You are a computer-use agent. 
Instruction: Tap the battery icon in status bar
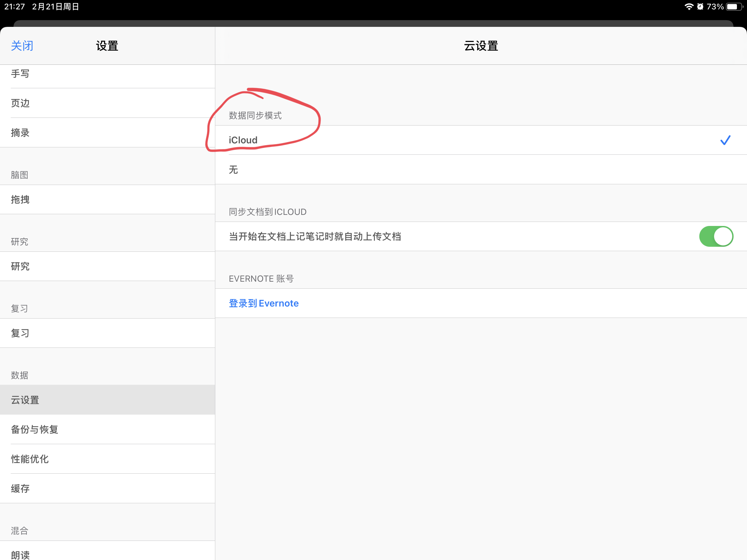click(735, 7)
